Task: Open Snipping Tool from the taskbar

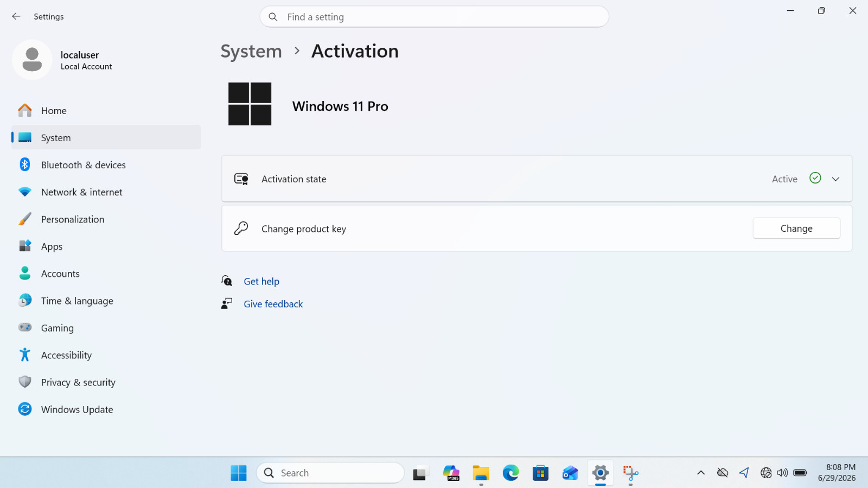Action: click(630, 473)
